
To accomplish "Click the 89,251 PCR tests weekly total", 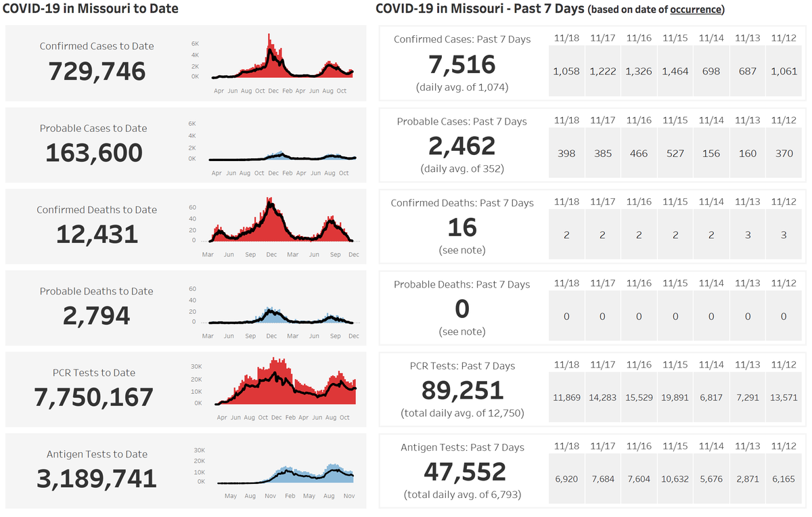I will (x=462, y=390).
